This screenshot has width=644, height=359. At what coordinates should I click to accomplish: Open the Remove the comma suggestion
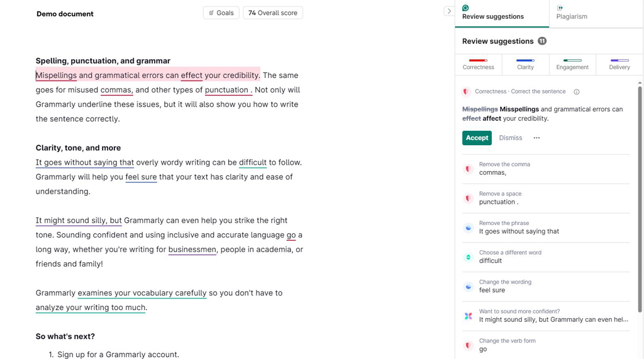pyautogui.click(x=546, y=169)
